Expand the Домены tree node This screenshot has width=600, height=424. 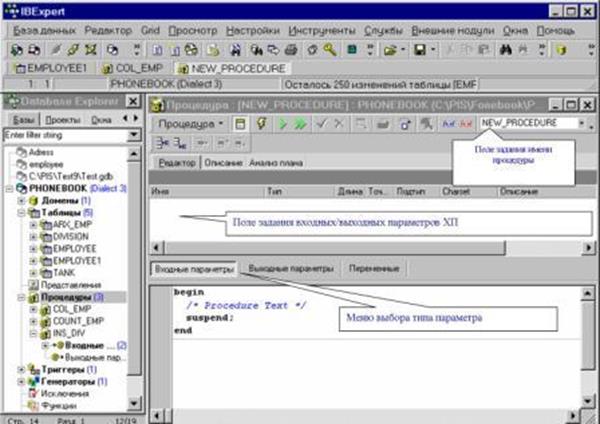pyautogui.click(x=22, y=201)
